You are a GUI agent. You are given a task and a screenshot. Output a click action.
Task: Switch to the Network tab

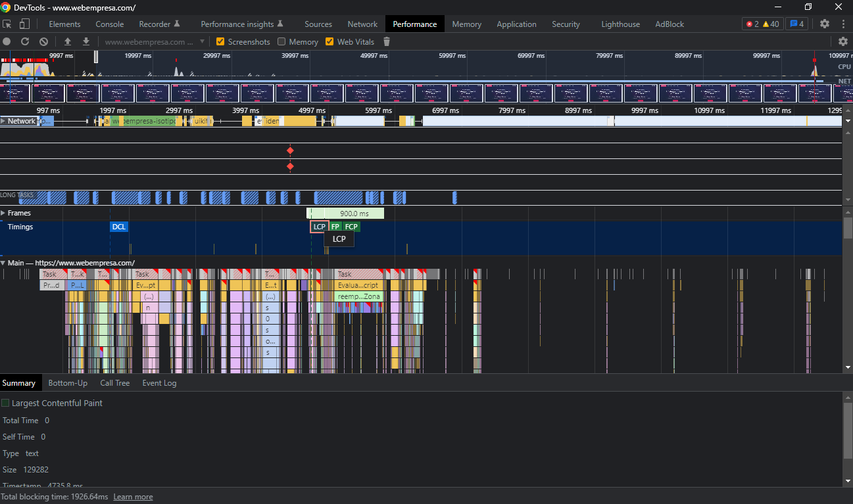point(362,24)
